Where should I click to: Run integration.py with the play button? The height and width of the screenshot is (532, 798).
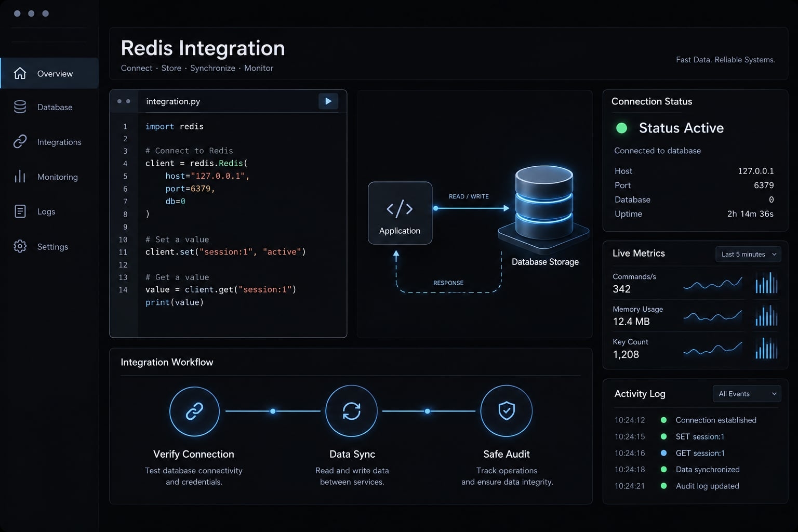click(x=328, y=101)
